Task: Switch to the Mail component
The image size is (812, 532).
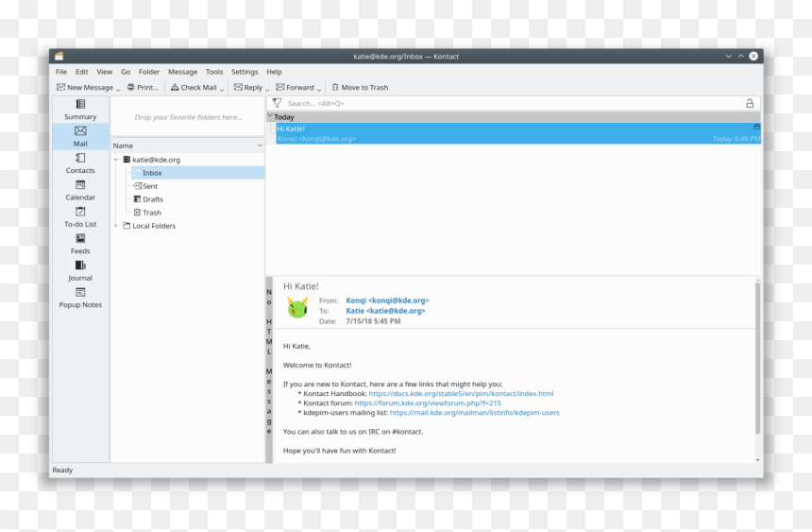Action: (x=80, y=136)
